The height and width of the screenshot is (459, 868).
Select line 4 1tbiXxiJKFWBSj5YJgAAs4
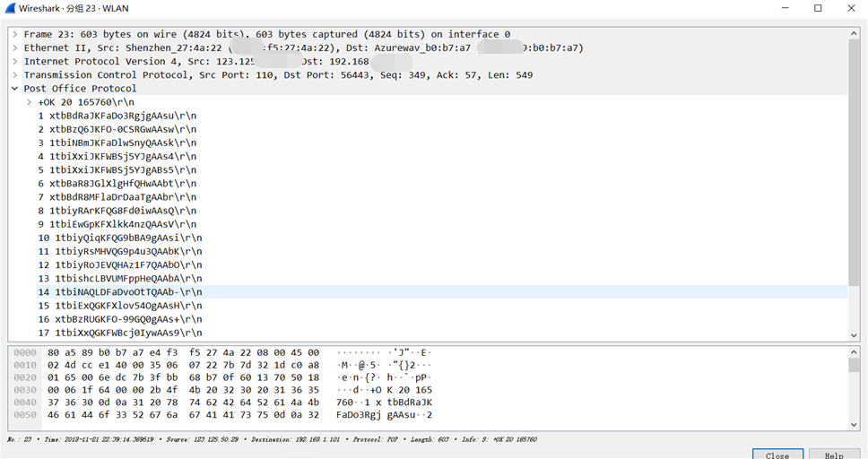tap(117, 157)
